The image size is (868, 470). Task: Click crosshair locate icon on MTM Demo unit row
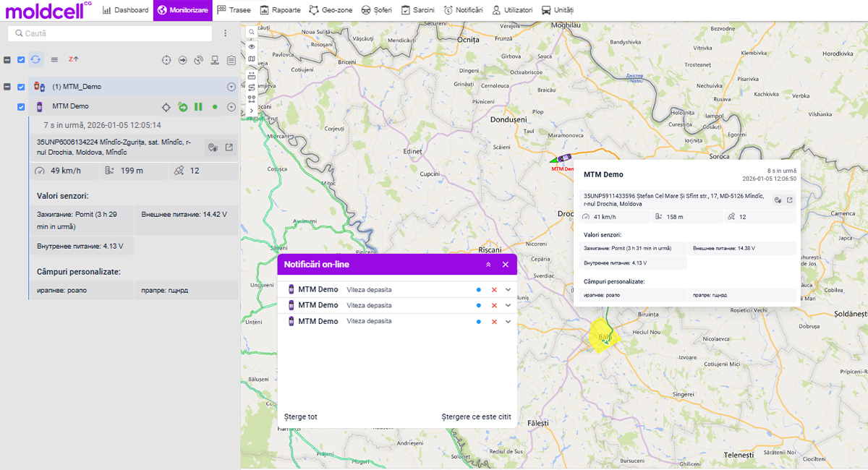[x=166, y=107]
